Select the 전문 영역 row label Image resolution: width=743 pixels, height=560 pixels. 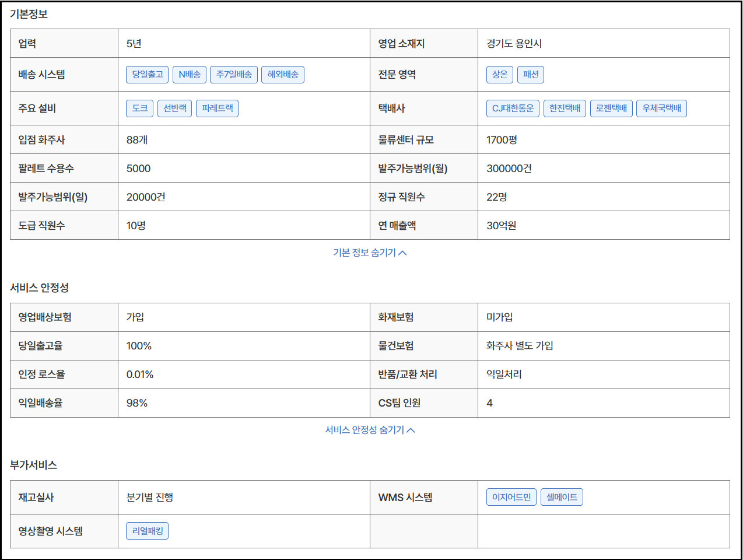397,75
